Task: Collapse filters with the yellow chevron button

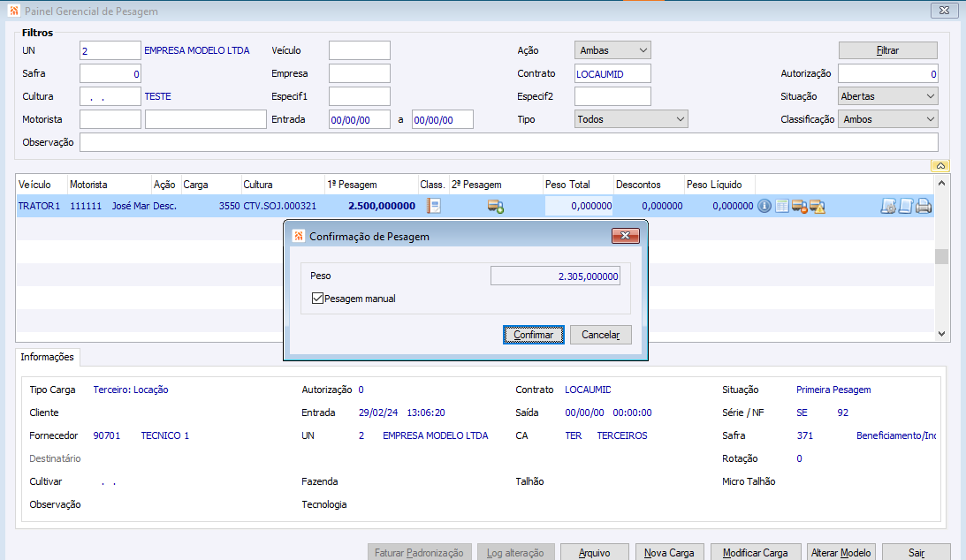Action: 940,166
